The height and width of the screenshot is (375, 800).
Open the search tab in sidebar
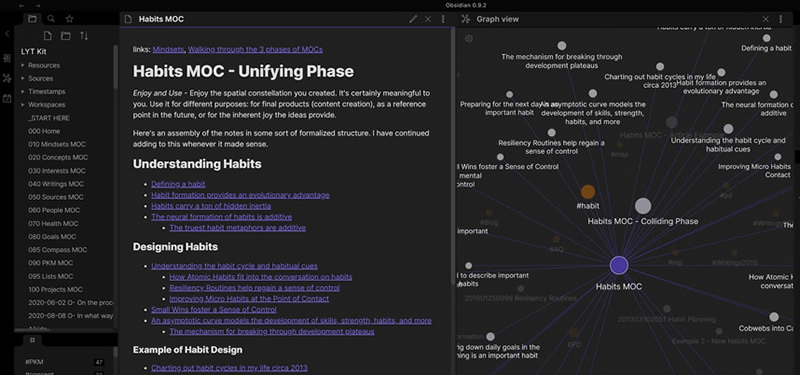pyautogui.click(x=51, y=19)
